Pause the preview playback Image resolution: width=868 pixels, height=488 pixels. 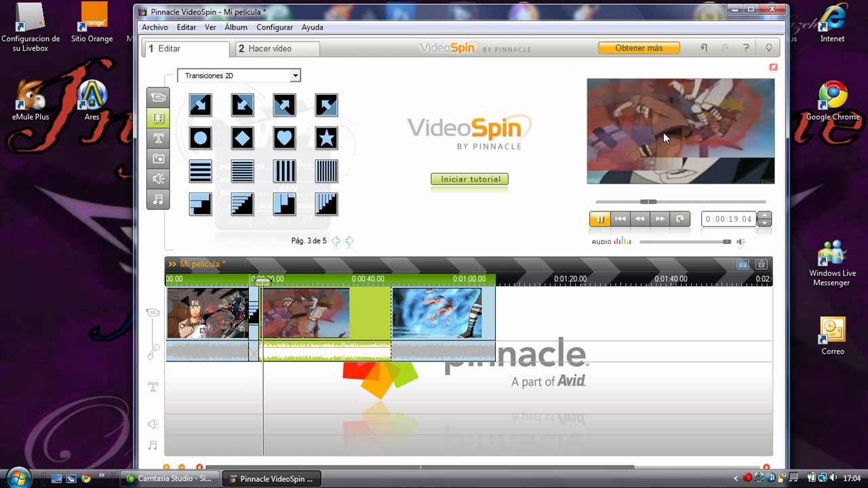(600, 219)
